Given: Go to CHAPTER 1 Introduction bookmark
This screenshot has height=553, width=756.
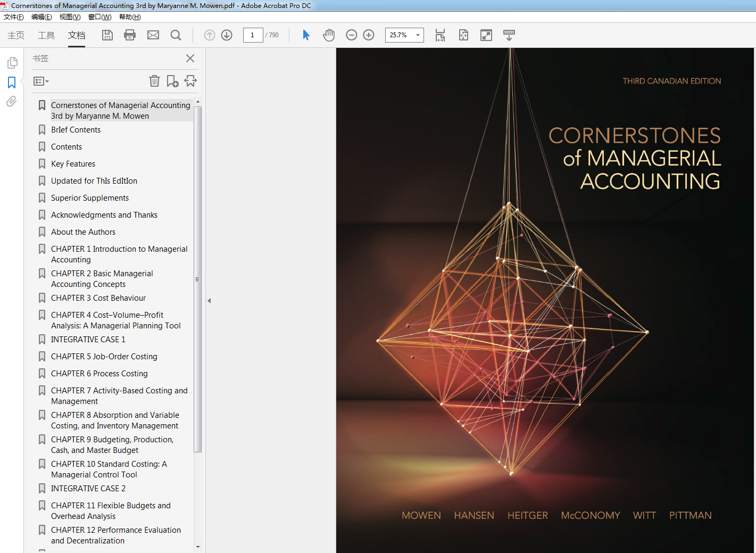Looking at the screenshot, I should point(119,254).
